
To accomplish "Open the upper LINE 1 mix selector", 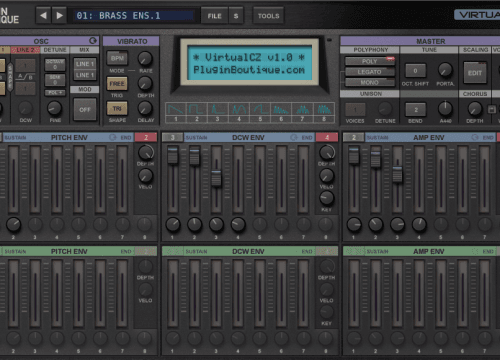I will (85, 64).
